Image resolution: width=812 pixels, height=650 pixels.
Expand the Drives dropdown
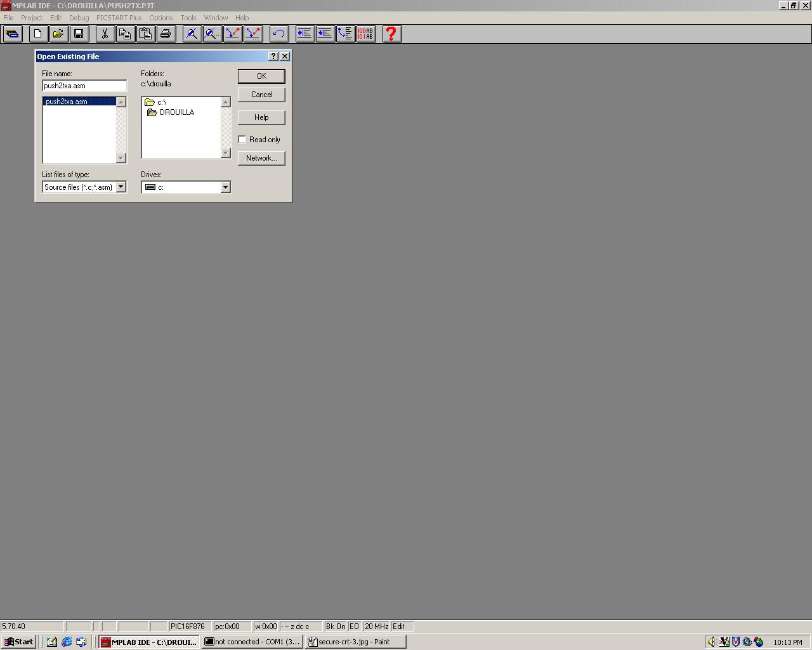225,187
